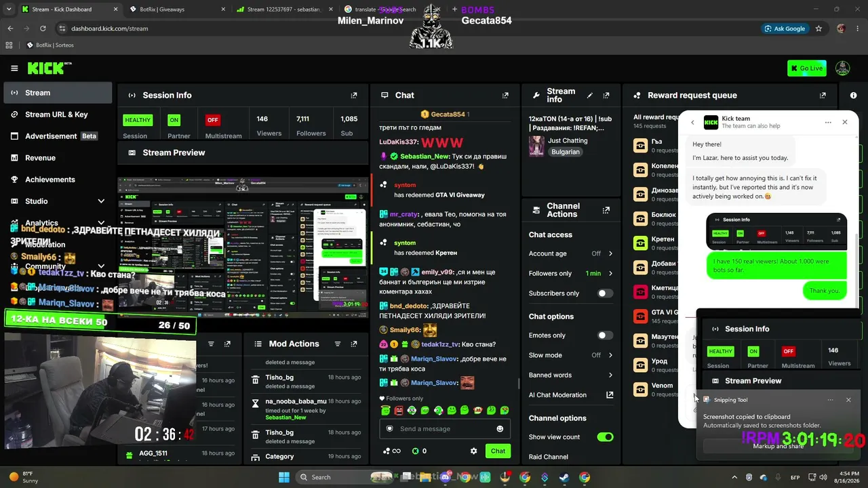Image resolution: width=868 pixels, height=488 pixels.
Task: Filter the Mod Actions list
Action: click(x=337, y=344)
